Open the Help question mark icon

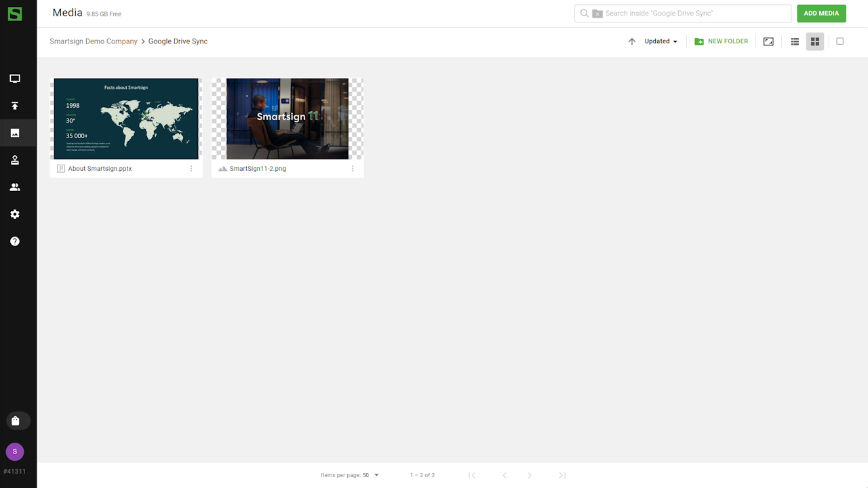[x=15, y=241]
